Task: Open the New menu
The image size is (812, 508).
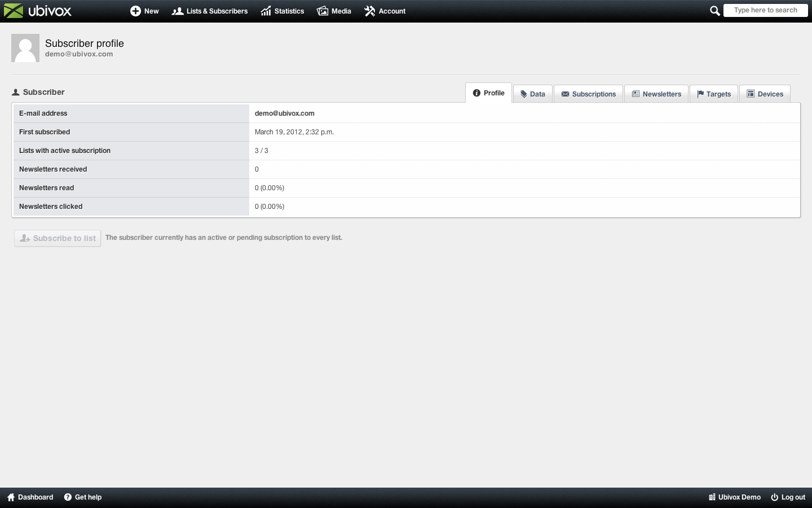Action: pos(144,11)
